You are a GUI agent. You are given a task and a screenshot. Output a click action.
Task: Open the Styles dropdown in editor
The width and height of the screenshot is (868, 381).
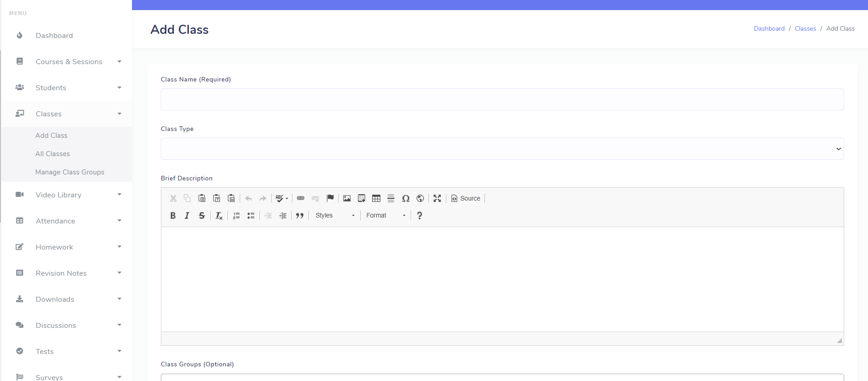coord(335,216)
